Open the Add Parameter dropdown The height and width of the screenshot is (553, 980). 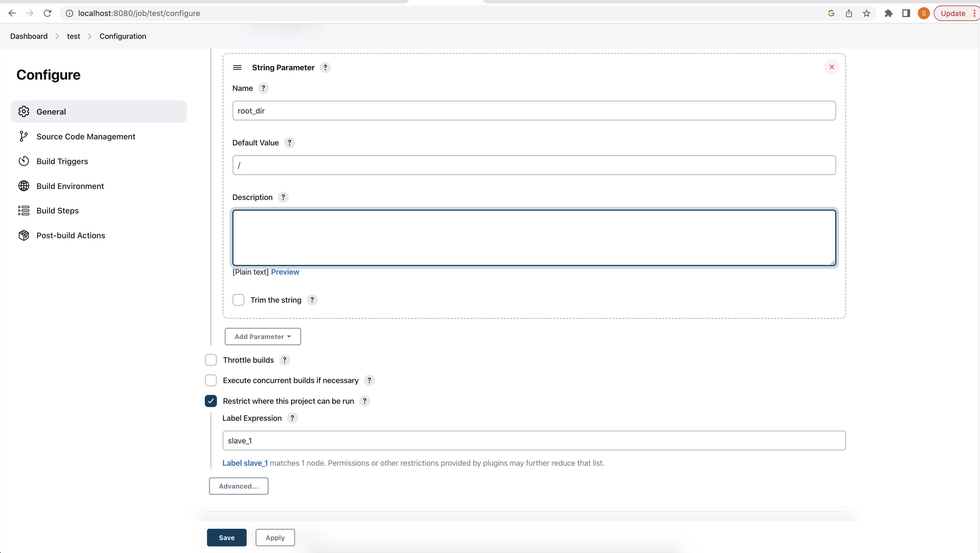(x=263, y=337)
